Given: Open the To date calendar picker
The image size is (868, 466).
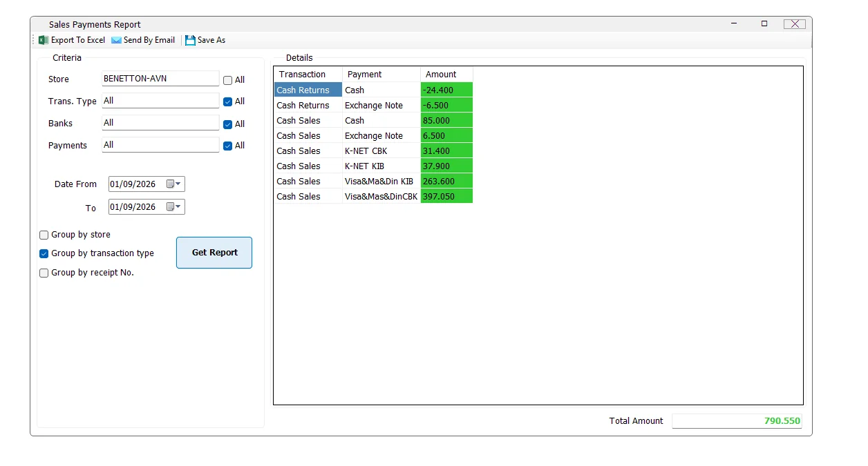Looking at the screenshot, I should [173, 207].
